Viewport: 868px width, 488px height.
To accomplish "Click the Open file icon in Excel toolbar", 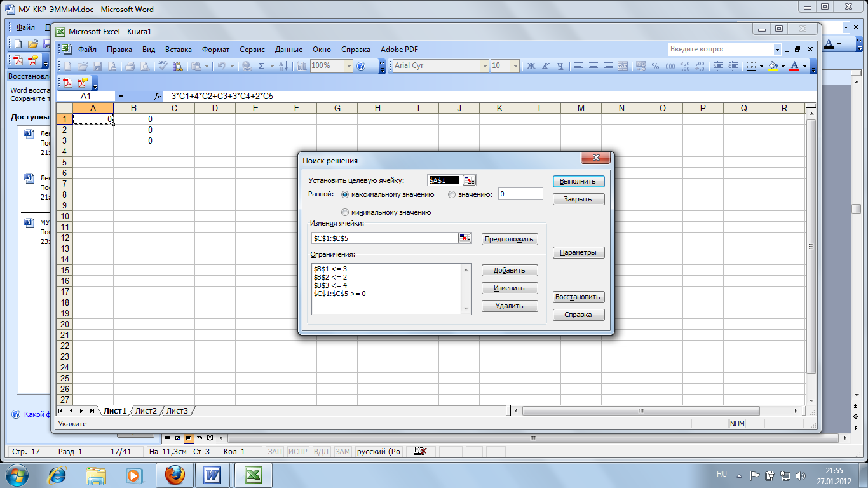I will [83, 65].
